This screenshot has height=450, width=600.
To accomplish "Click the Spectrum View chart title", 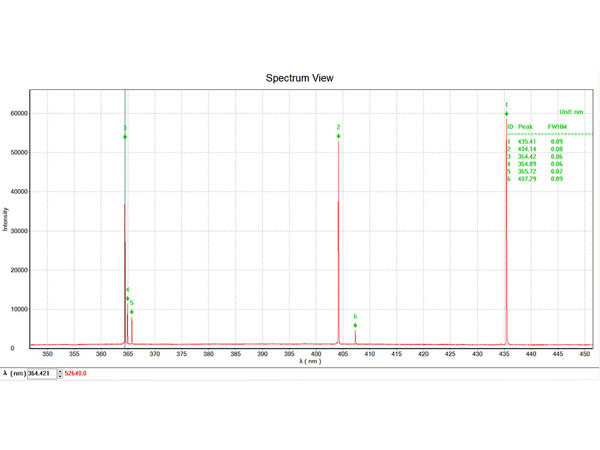I will (x=299, y=78).
